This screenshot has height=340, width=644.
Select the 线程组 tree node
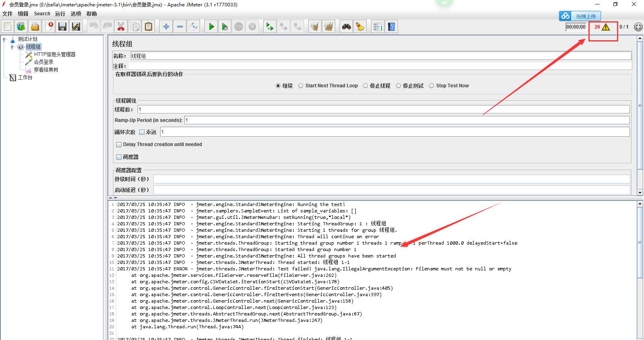[x=33, y=47]
